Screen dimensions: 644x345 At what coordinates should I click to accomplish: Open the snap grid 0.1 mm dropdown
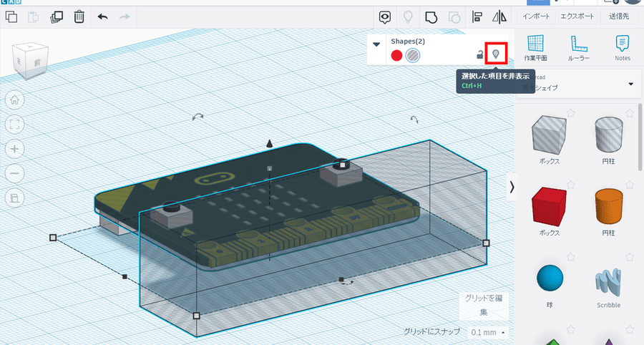coord(487,332)
